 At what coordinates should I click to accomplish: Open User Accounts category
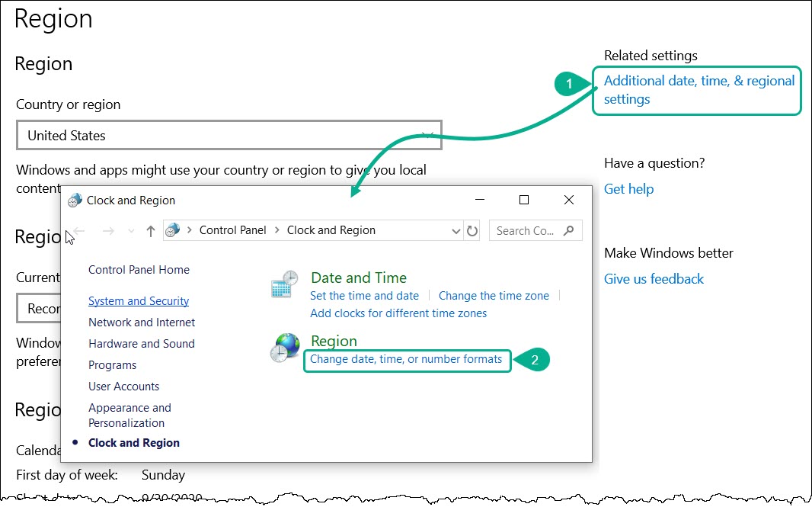point(123,387)
